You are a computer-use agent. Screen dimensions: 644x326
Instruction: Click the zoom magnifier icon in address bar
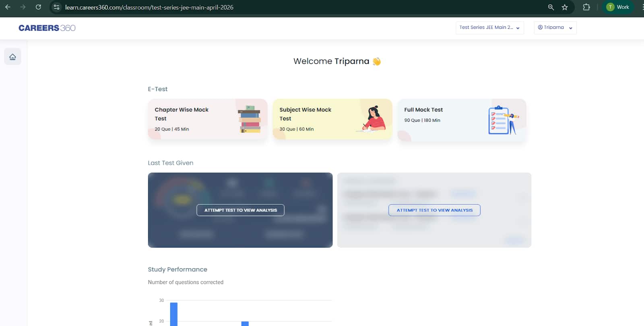tap(551, 7)
